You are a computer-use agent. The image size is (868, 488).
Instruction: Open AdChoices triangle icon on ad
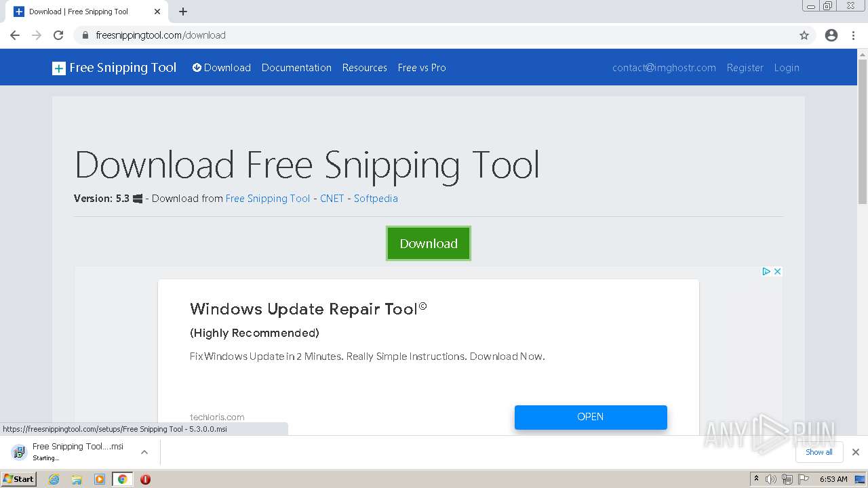tap(766, 271)
